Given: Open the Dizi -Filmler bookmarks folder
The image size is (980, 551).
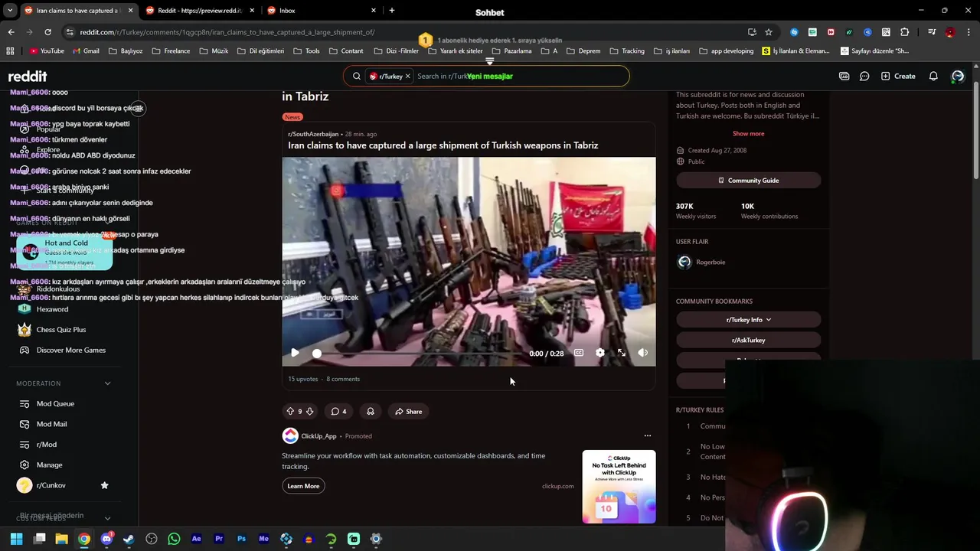Looking at the screenshot, I should coord(396,51).
